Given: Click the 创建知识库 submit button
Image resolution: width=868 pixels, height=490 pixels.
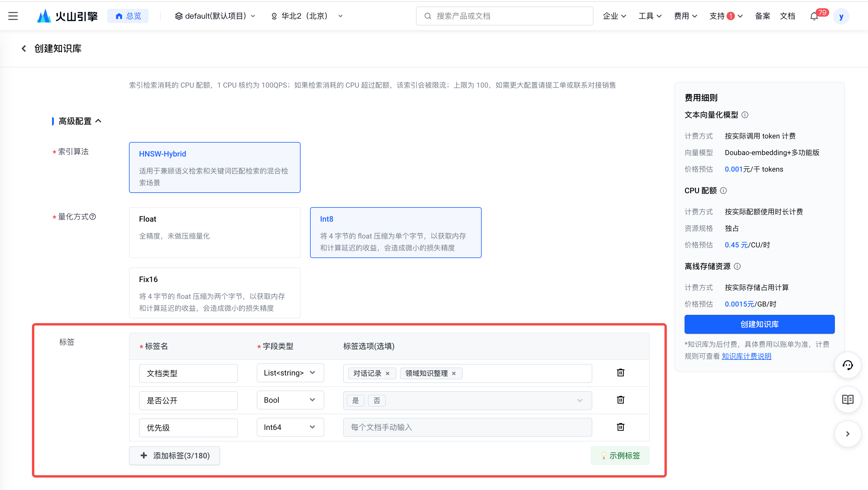Looking at the screenshot, I should coord(759,324).
